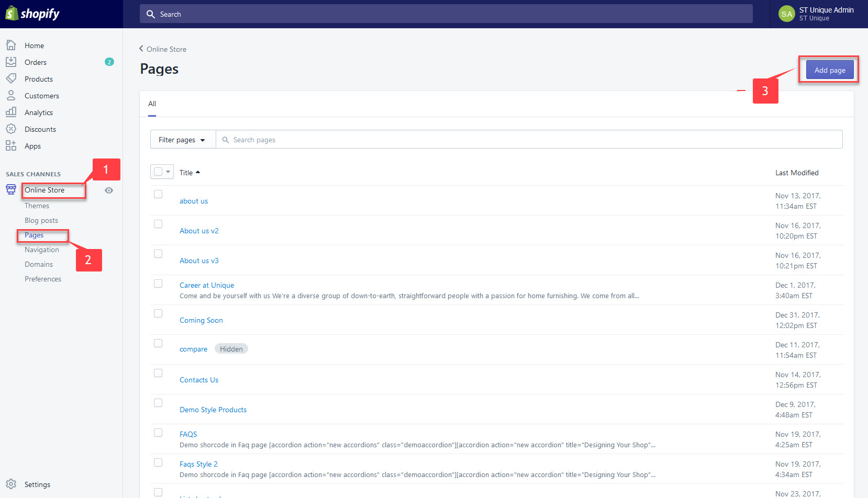
Task: Click the Last Modified column header
Action: [x=797, y=173]
